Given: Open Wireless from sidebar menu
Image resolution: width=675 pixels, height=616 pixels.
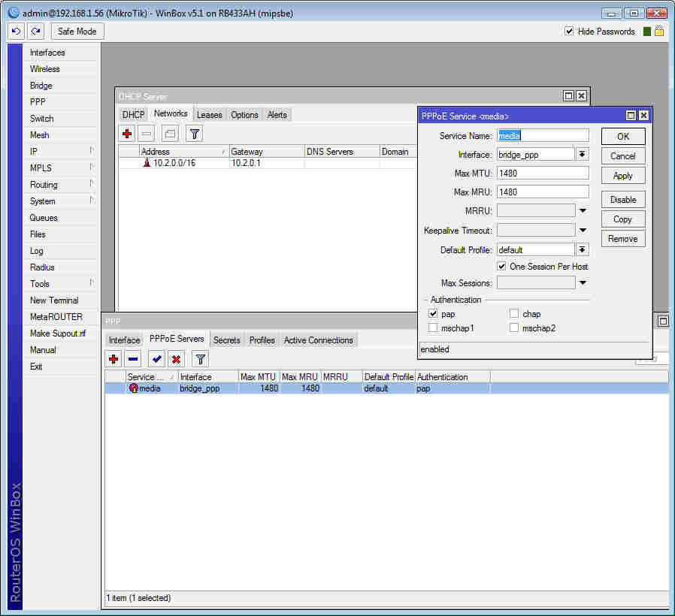Looking at the screenshot, I should coord(60,69).
